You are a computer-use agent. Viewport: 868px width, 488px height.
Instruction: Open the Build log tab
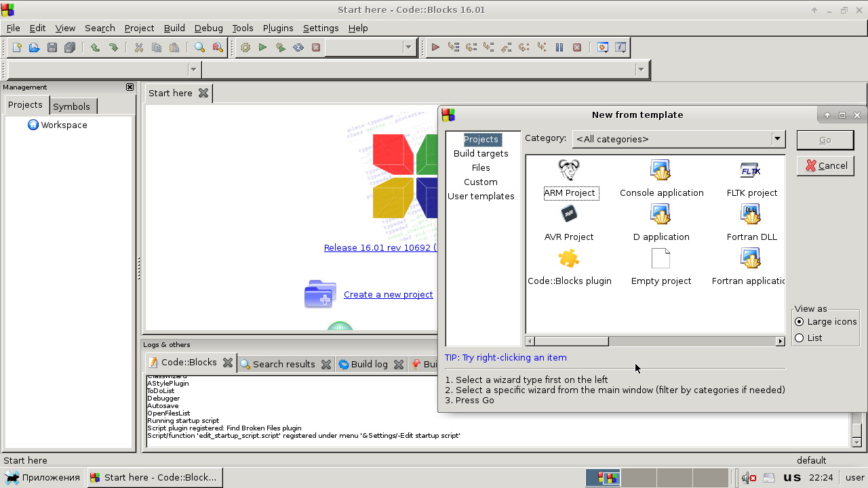point(370,364)
